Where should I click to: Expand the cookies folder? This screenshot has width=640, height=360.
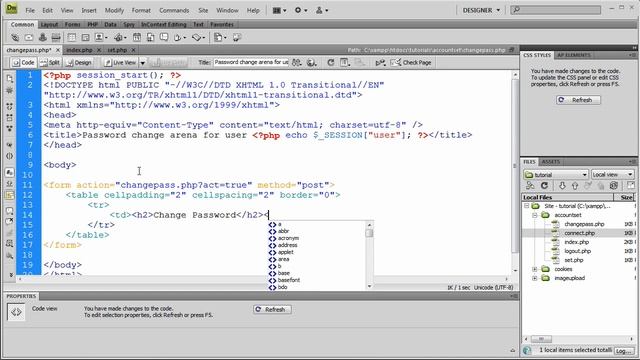point(535,269)
